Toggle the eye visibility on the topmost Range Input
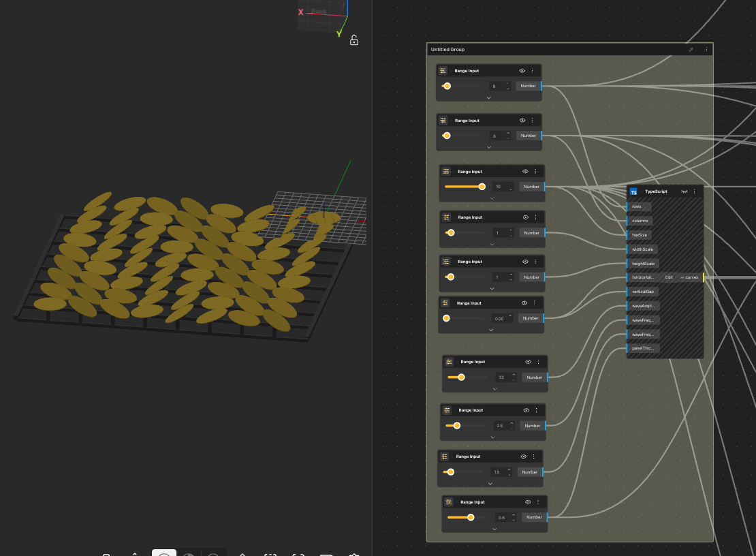This screenshot has width=756, height=556. tap(523, 70)
